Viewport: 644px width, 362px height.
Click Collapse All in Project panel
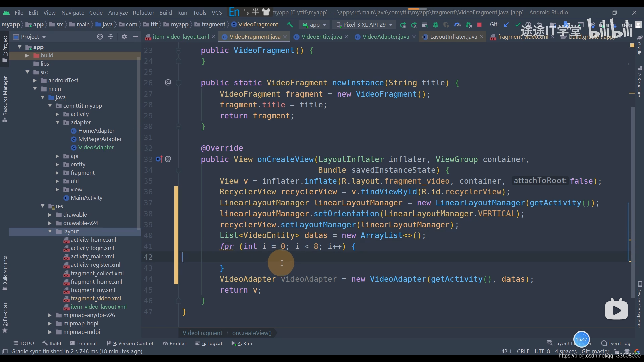pos(111,37)
